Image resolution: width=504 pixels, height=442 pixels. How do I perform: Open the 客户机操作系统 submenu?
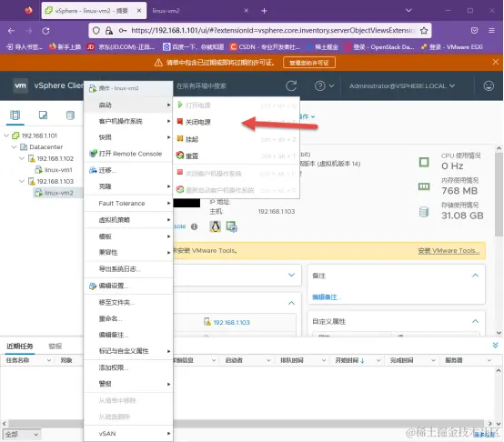pos(128,122)
